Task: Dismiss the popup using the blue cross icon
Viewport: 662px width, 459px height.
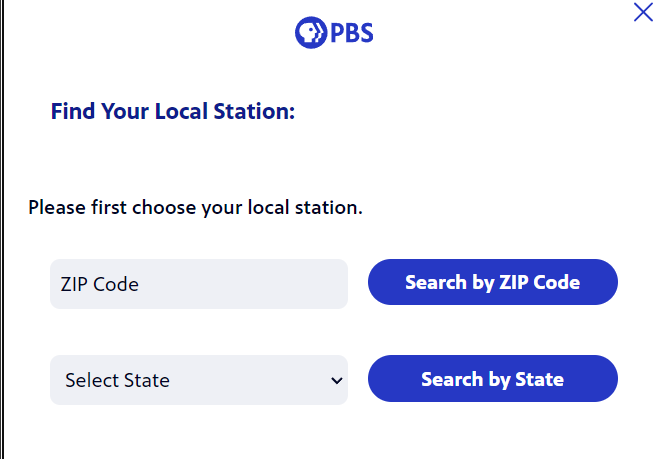Action: tap(643, 12)
